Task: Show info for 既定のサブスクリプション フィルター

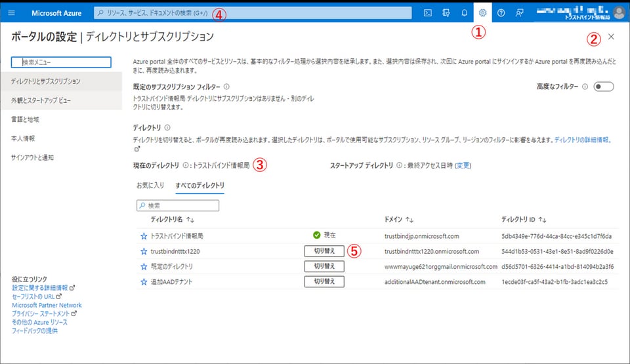Action: 226,87
